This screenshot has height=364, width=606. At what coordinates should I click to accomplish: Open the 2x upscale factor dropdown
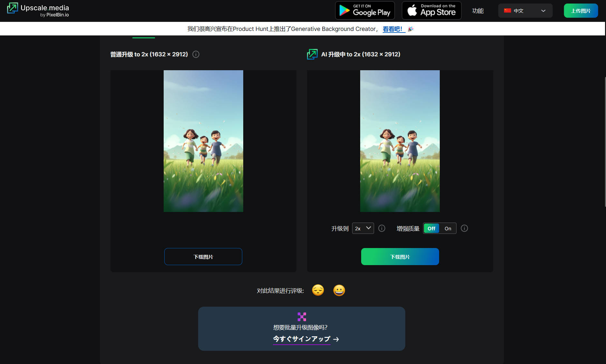click(x=363, y=228)
